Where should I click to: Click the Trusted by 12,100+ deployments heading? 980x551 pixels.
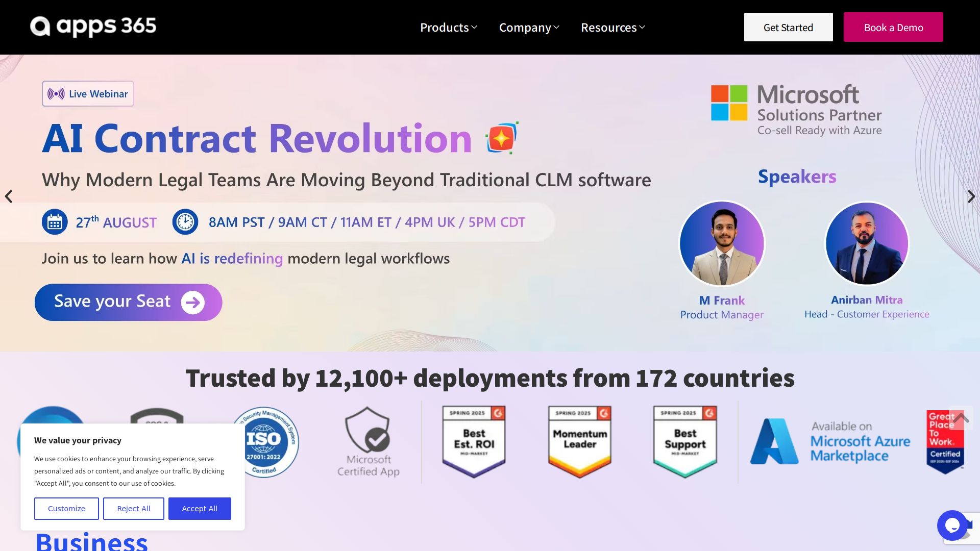[x=490, y=378]
